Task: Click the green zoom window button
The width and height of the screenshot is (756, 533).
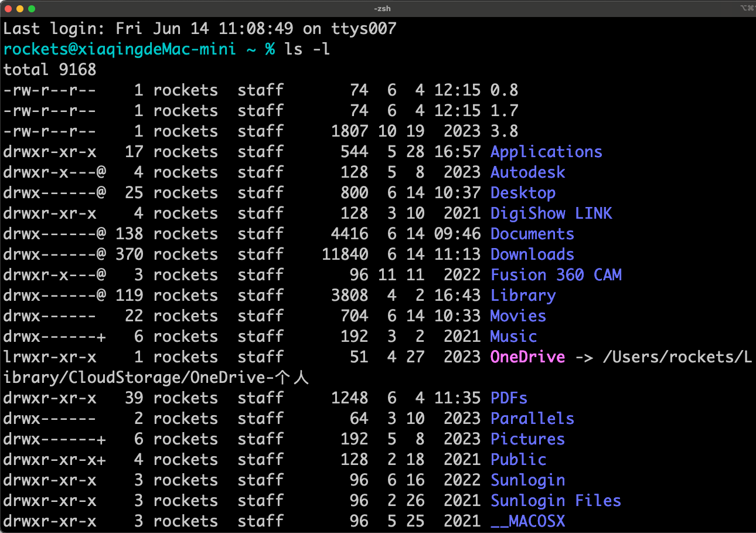Action: pos(32,8)
